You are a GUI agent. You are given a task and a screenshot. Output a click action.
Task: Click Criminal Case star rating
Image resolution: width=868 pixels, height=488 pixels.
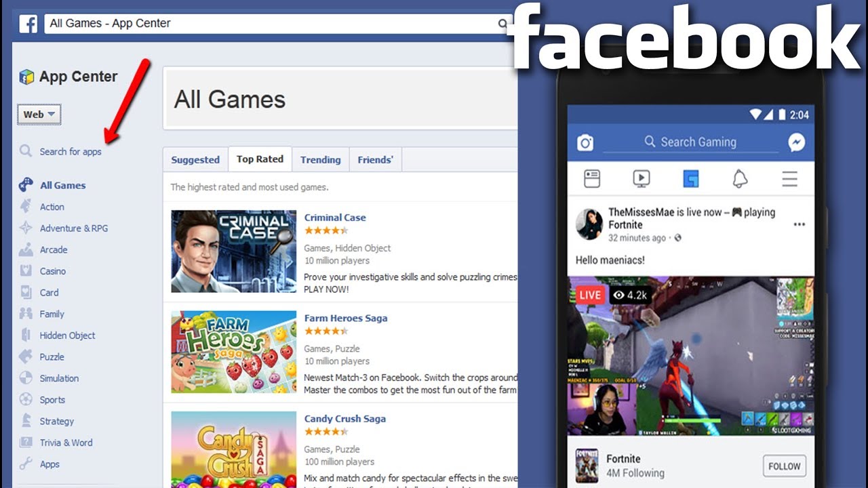[326, 230]
